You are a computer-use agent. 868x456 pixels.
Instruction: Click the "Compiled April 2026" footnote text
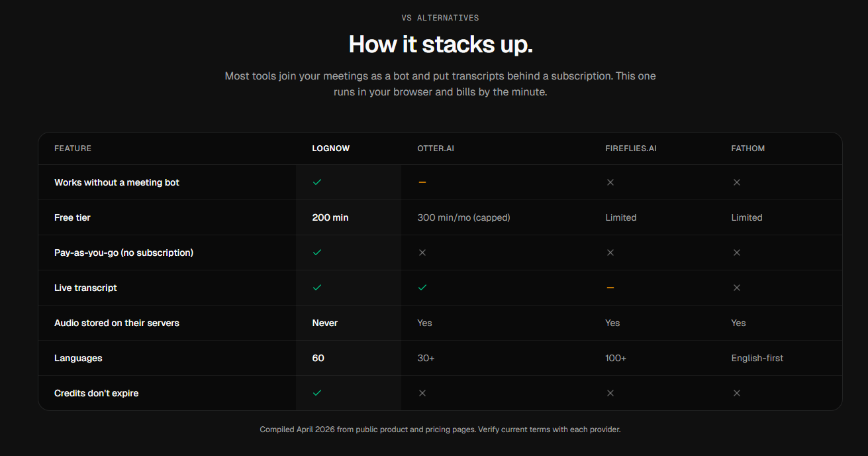[440, 429]
